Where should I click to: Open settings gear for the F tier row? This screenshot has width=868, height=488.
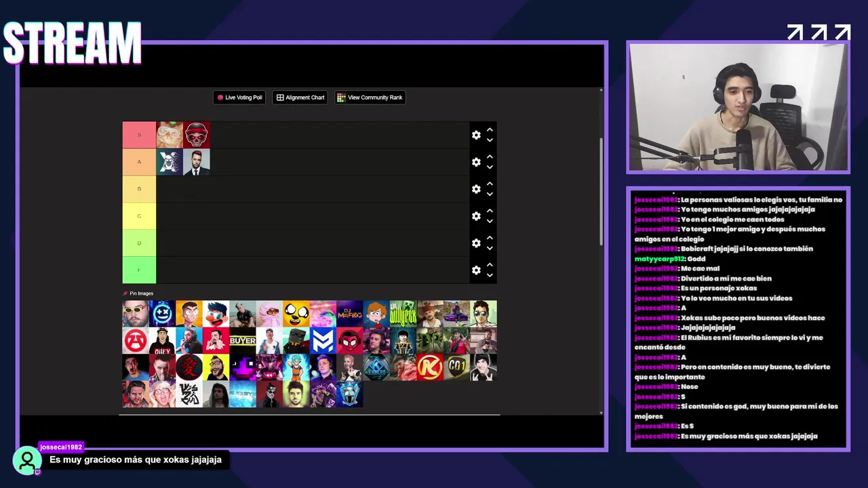coord(476,270)
